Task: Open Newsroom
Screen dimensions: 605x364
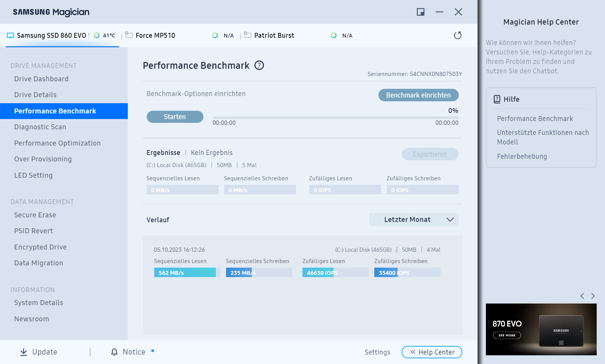Action: coord(32,319)
